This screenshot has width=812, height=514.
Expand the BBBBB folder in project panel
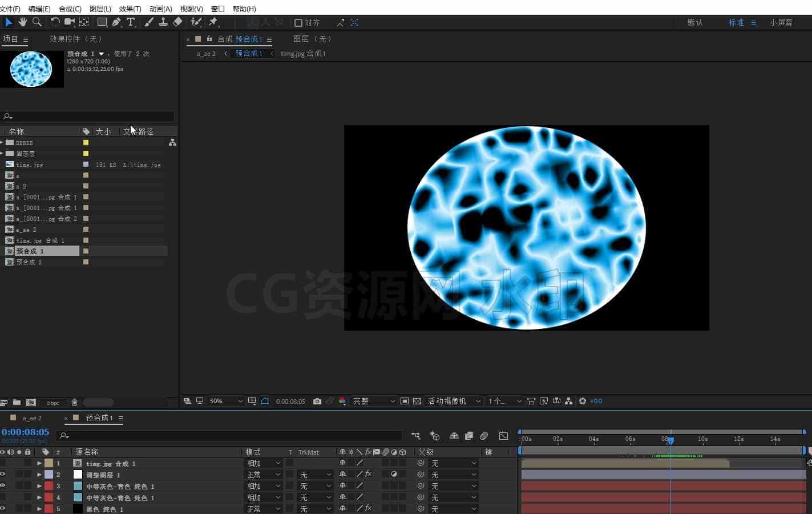tap(2, 142)
